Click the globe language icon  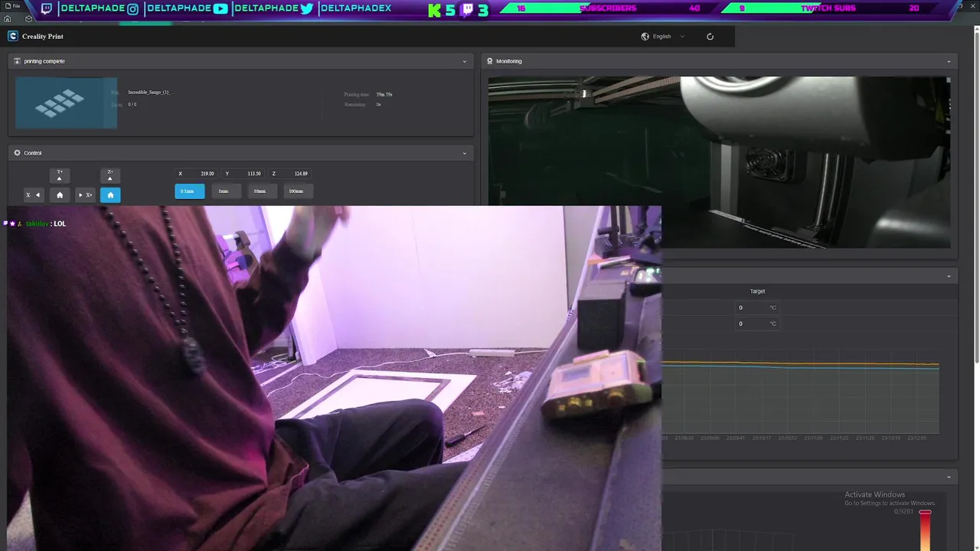click(645, 36)
